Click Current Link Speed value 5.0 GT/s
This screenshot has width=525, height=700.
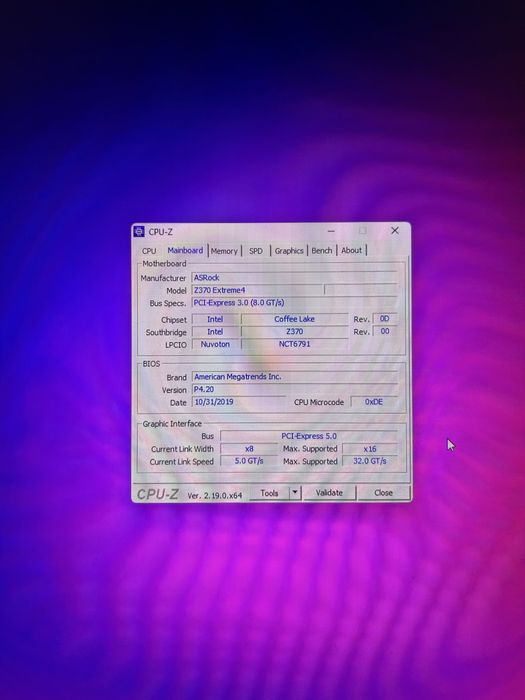point(249,461)
